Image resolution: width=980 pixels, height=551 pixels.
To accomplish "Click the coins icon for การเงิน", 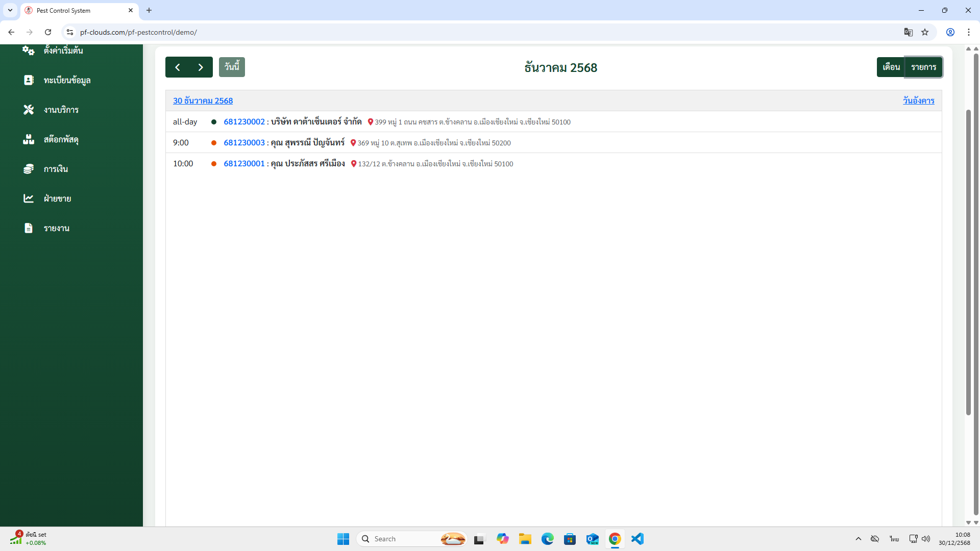I will [29, 169].
